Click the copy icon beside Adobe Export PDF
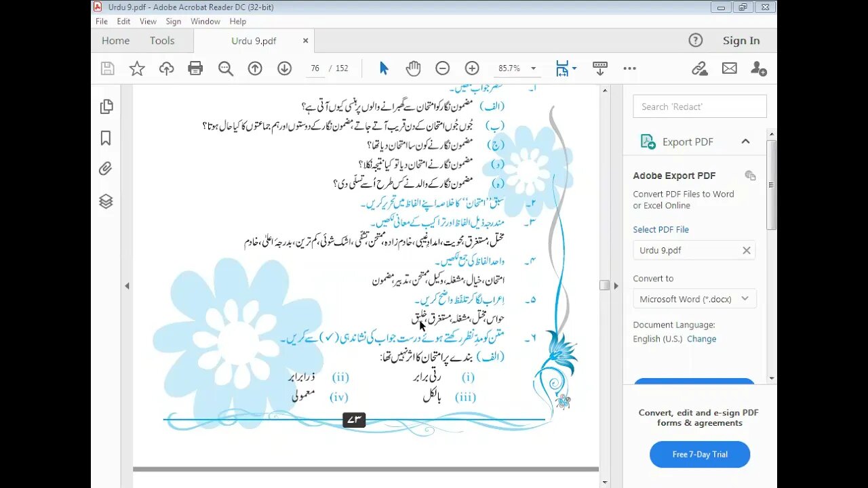 coord(750,176)
